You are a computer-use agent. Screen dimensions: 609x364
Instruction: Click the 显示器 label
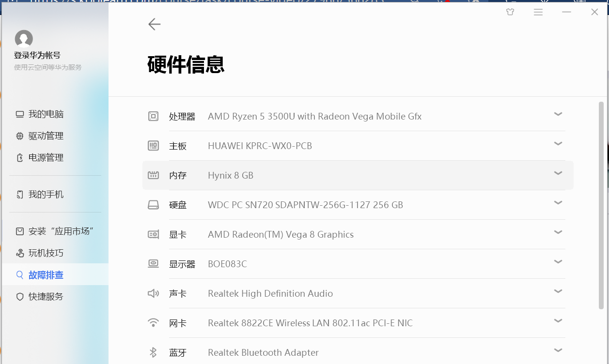[182, 264]
